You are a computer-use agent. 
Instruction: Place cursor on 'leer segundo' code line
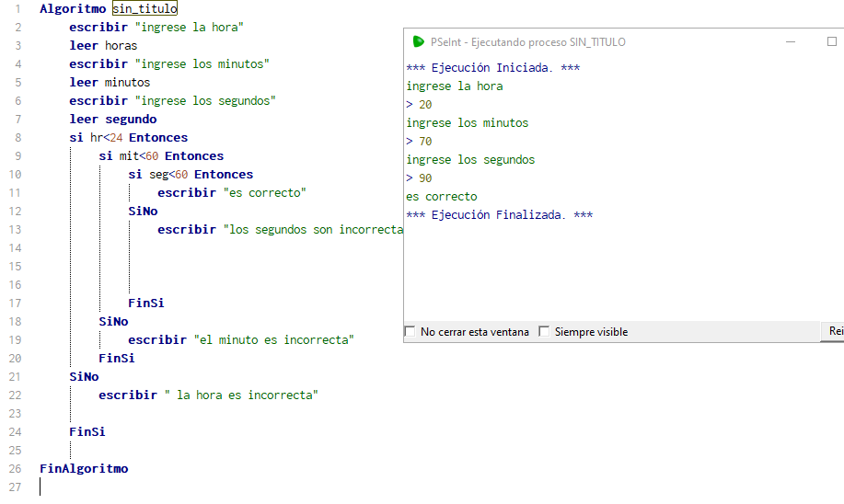tap(112, 119)
